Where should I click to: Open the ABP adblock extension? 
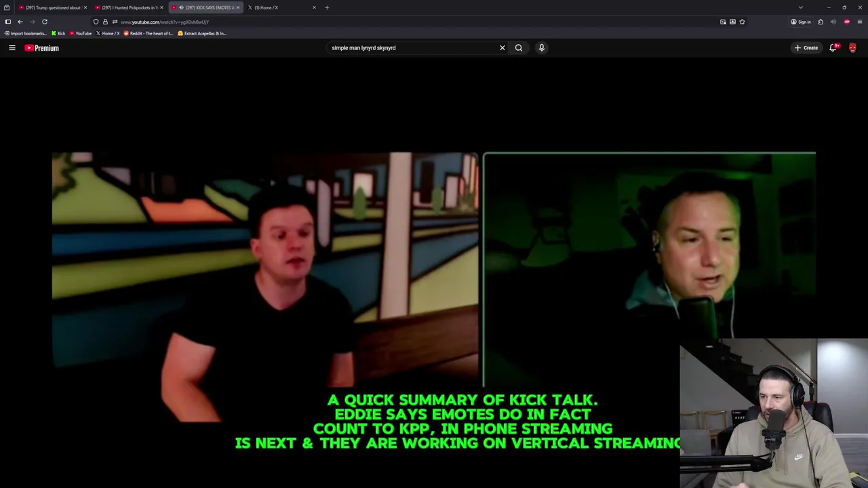846,22
